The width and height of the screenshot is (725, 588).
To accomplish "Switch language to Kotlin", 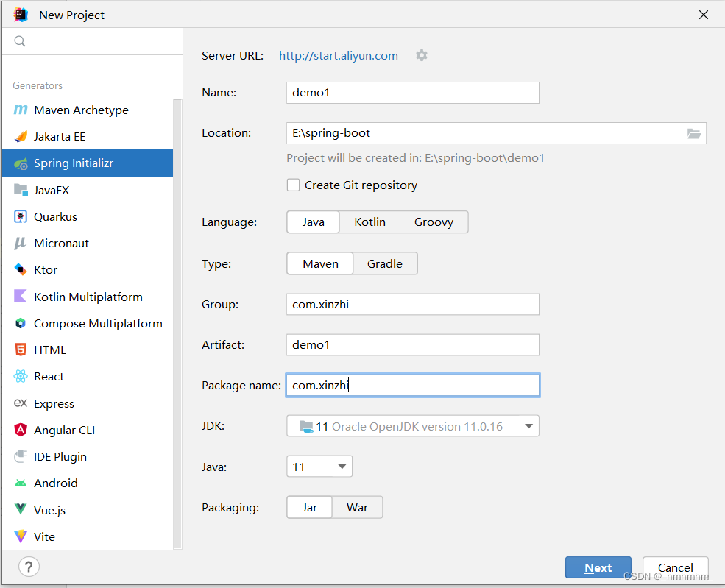I will 370,222.
